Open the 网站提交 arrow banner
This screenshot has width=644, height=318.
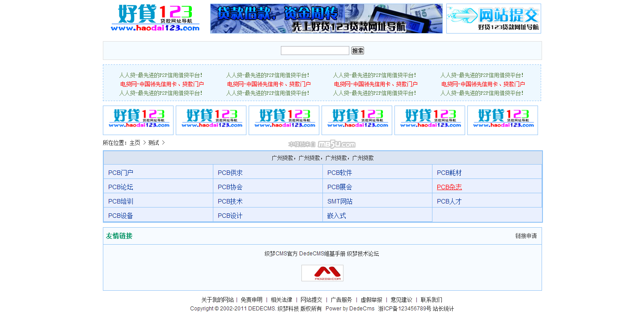pyautogui.click(x=493, y=18)
